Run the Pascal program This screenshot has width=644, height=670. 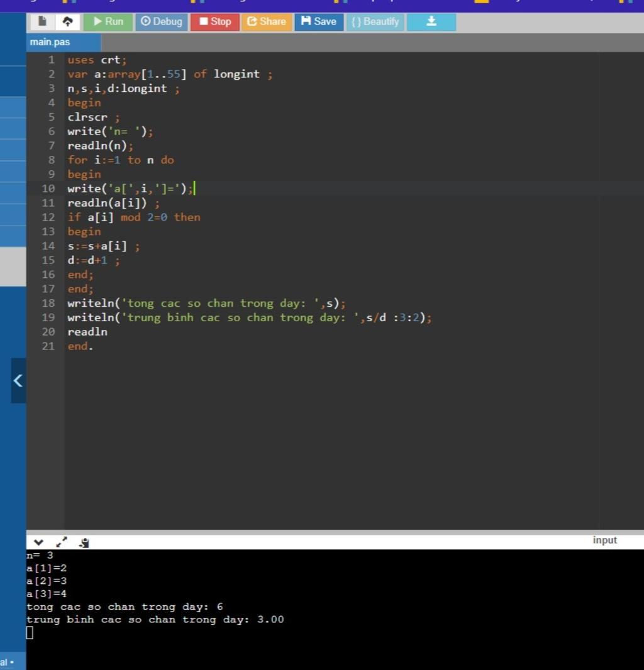(x=108, y=21)
